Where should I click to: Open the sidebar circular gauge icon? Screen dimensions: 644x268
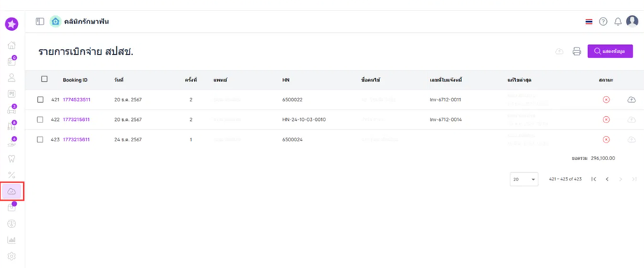pos(12,224)
